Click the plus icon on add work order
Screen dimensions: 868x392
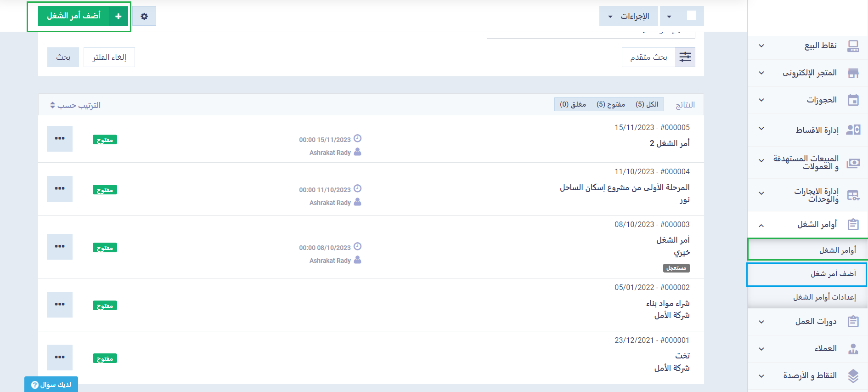click(118, 16)
